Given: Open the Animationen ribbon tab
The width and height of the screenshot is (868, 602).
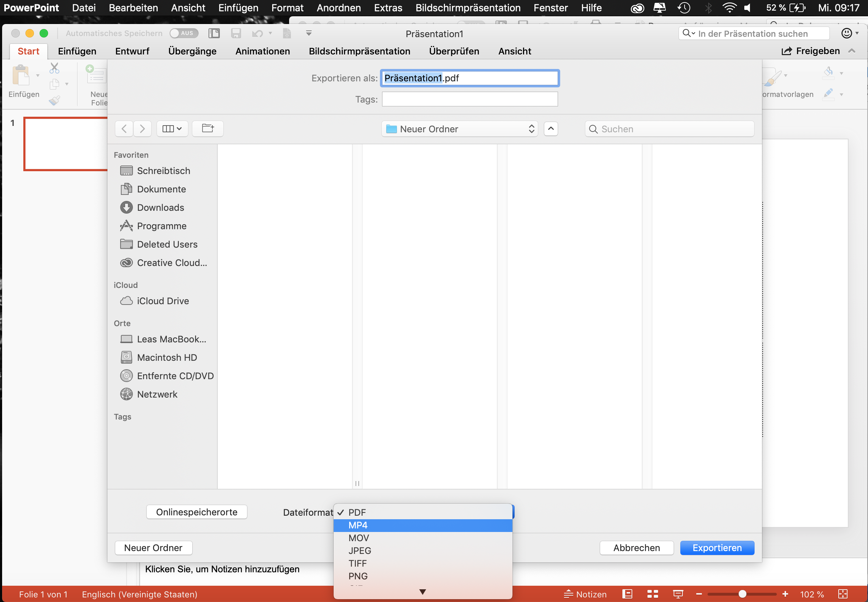Looking at the screenshot, I should 263,51.
